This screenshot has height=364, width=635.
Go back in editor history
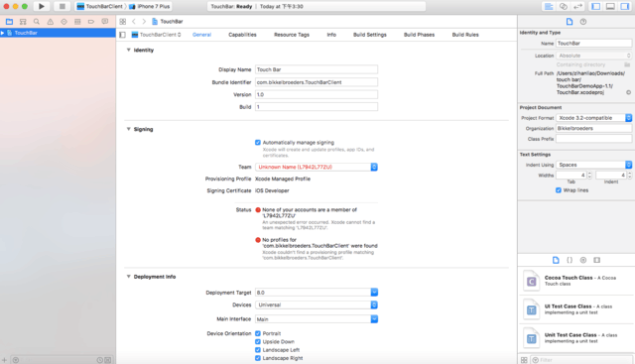pos(134,22)
